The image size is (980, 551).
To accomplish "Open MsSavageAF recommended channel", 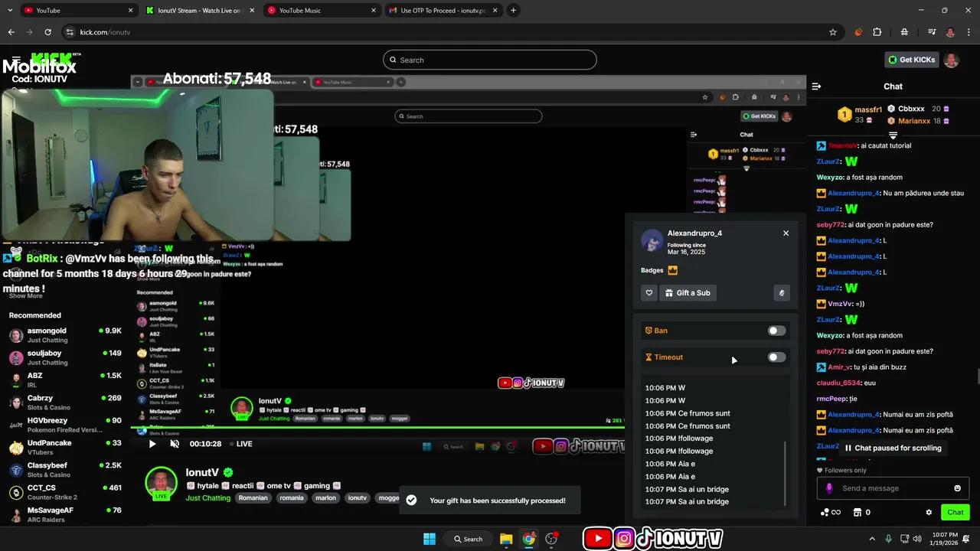I will tap(65, 514).
